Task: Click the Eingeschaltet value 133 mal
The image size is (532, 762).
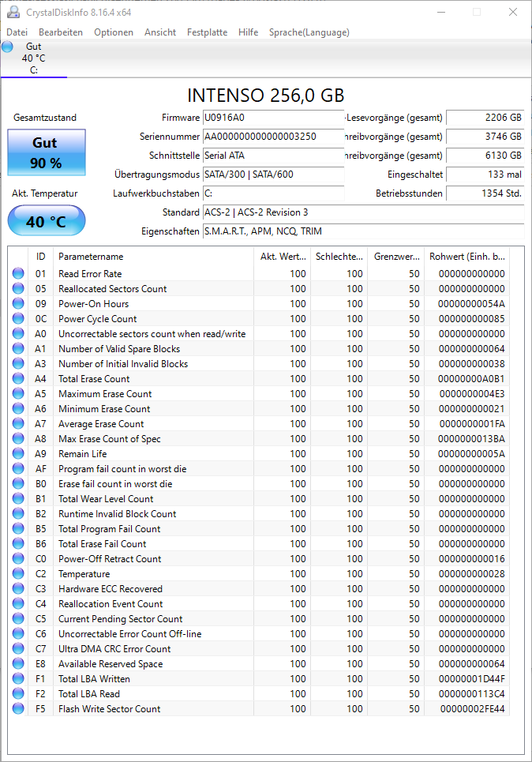Action: (485, 175)
